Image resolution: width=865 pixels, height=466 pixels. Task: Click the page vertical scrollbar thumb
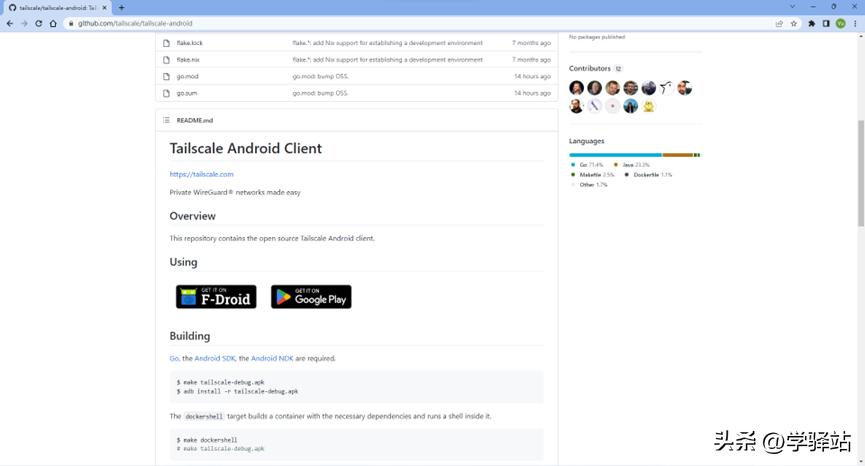pyautogui.click(x=861, y=173)
